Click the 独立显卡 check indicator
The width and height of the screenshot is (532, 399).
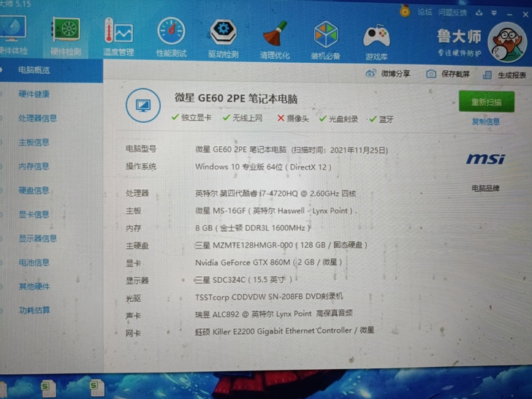pos(191,118)
